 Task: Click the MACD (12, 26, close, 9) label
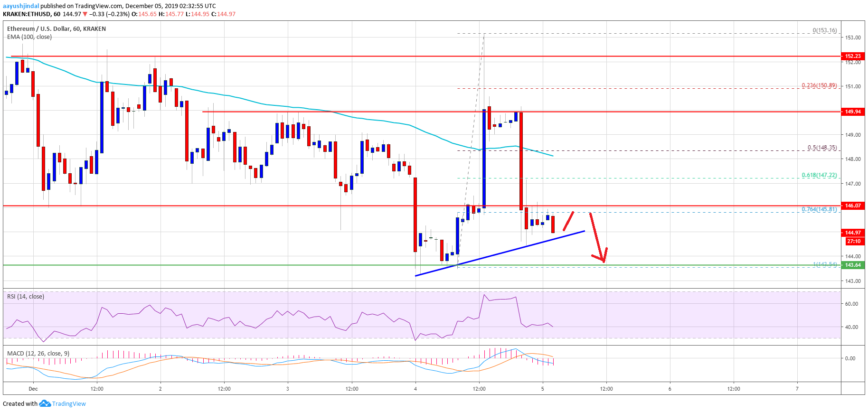(38, 353)
